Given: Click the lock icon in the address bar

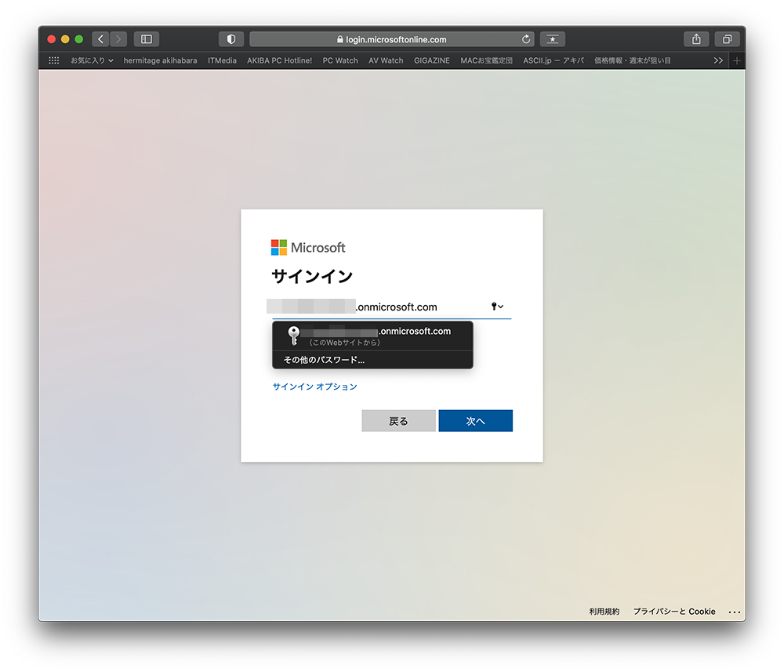Looking at the screenshot, I should (x=340, y=39).
